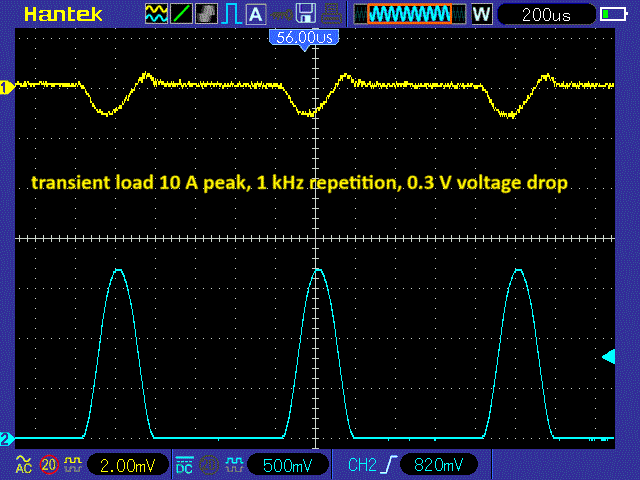The height and width of the screenshot is (480, 640).
Task: Click the CH2 trigger source label
Action: click(x=362, y=465)
